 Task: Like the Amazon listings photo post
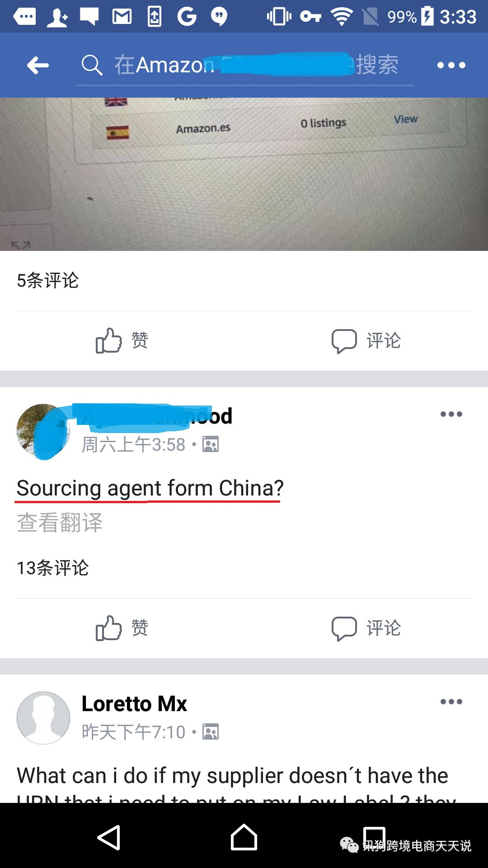[x=122, y=340]
